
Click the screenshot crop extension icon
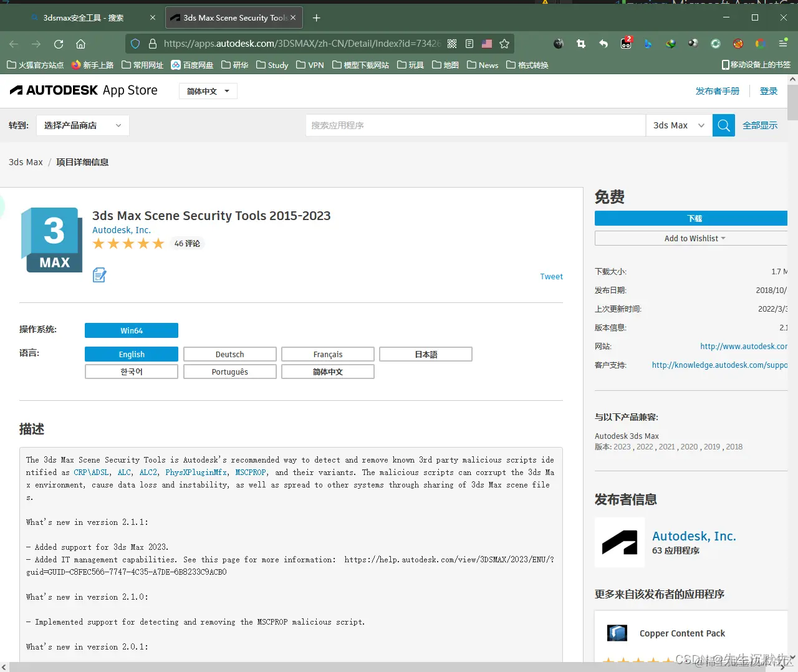click(581, 44)
